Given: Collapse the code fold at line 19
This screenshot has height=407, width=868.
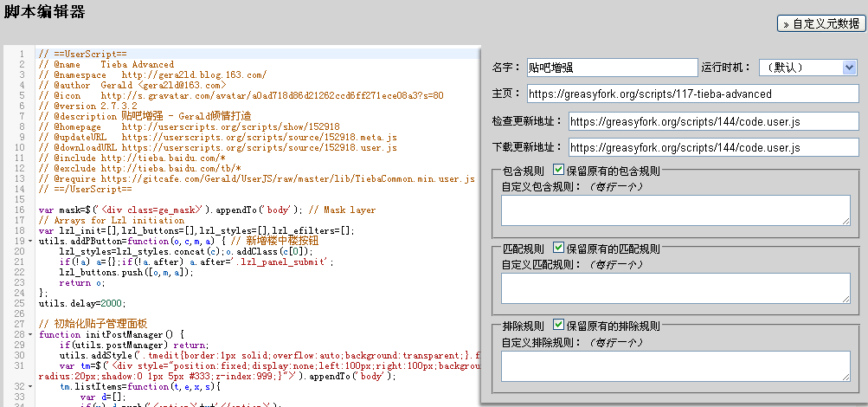Looking at the screenshot, I should [30, 241].
